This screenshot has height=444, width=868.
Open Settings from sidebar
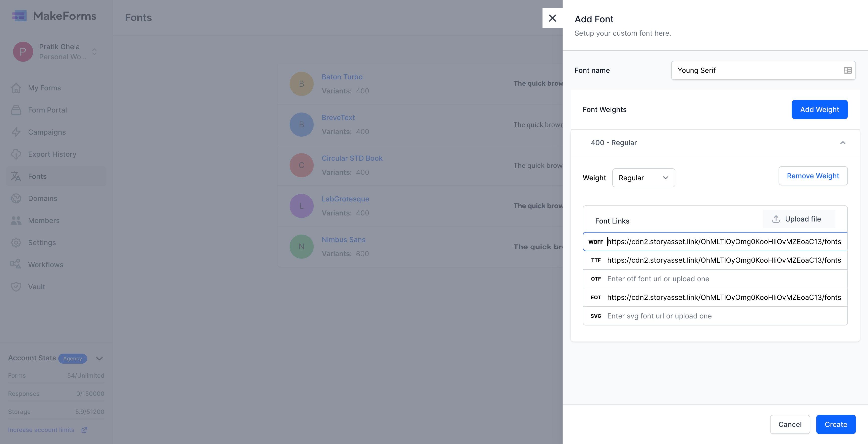point(42,243)
